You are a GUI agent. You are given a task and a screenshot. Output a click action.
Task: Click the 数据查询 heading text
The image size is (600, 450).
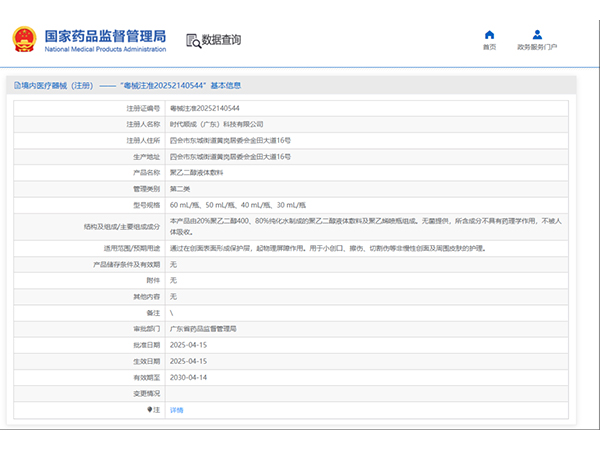point(221,39)
